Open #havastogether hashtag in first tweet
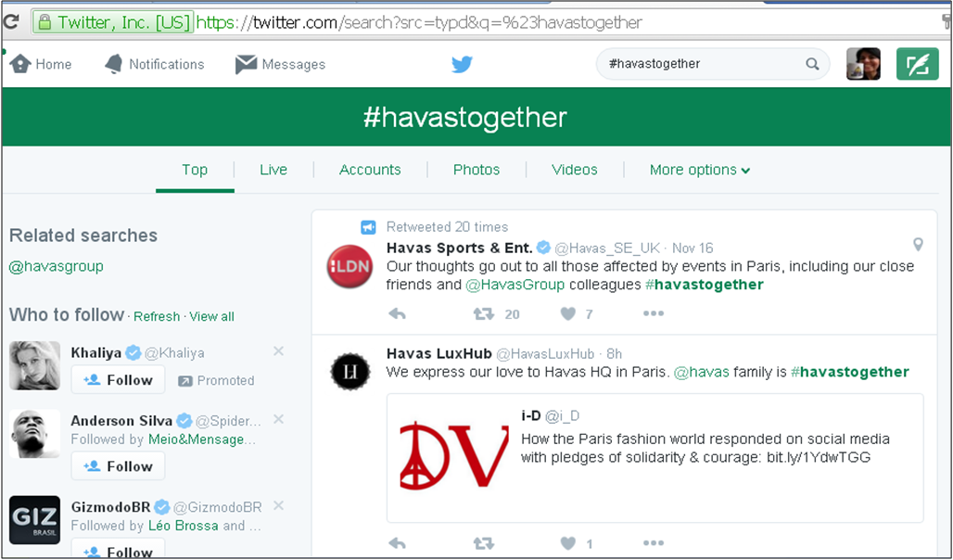Viewport: 953px width, 560px height. click(x=705, y=285)
